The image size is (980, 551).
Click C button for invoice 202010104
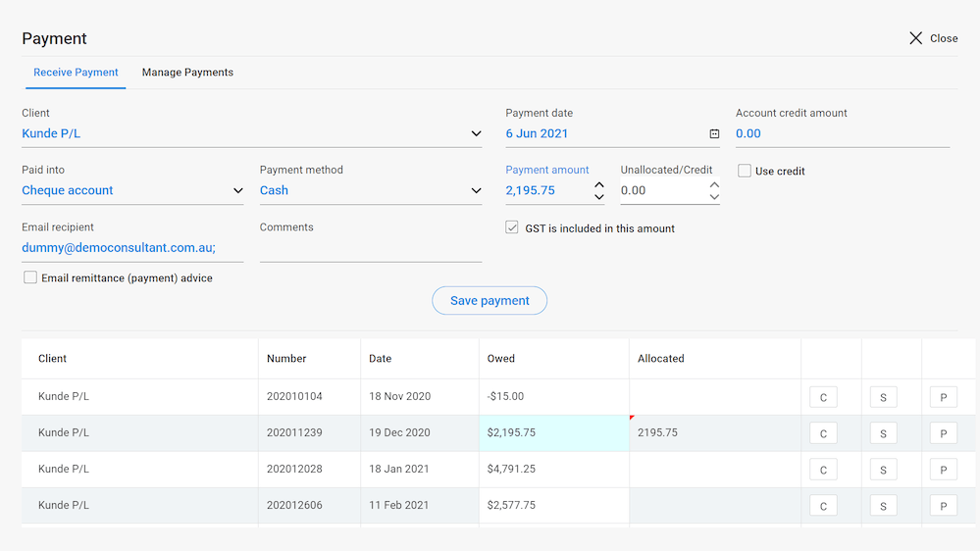pyautogui.click(x=823, y=397)
